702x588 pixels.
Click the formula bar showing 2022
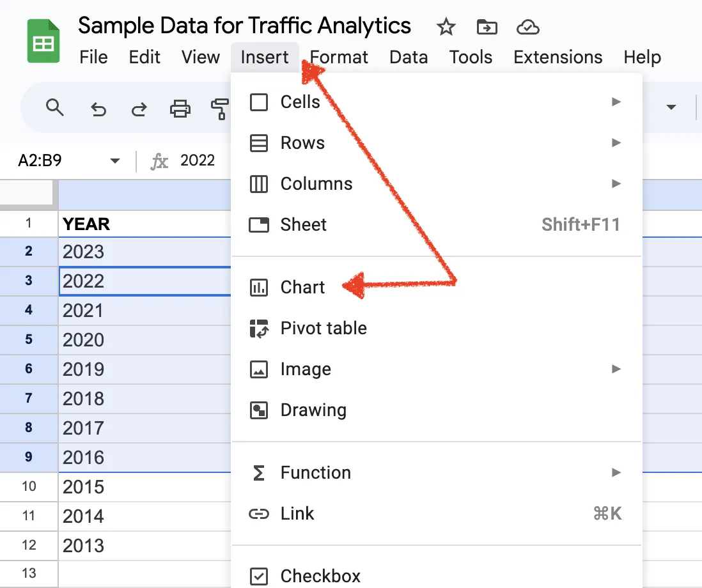point(198,160)
